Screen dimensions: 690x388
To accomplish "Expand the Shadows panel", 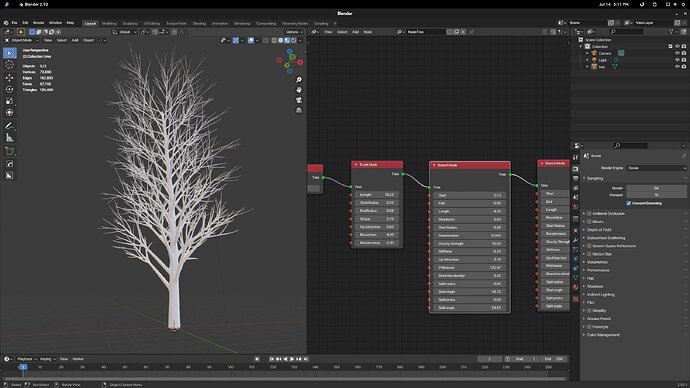I will (x=595, y=286).
